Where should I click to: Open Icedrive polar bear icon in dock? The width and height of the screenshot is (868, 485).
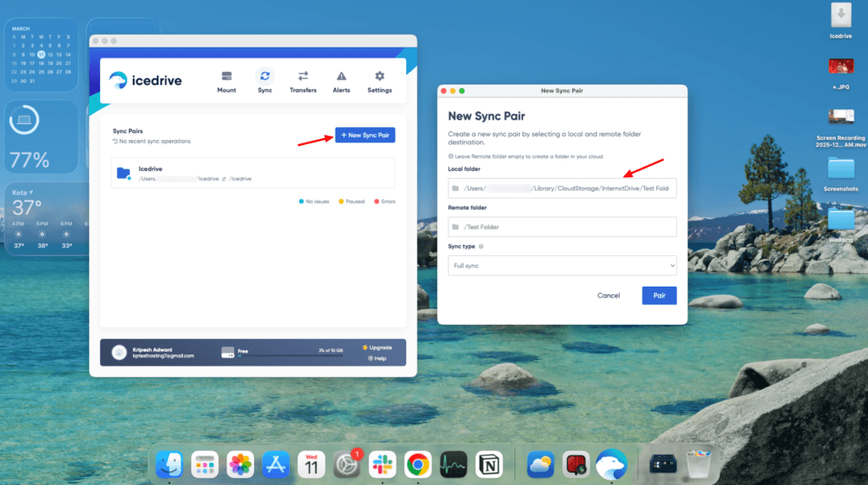pos(611,464)
